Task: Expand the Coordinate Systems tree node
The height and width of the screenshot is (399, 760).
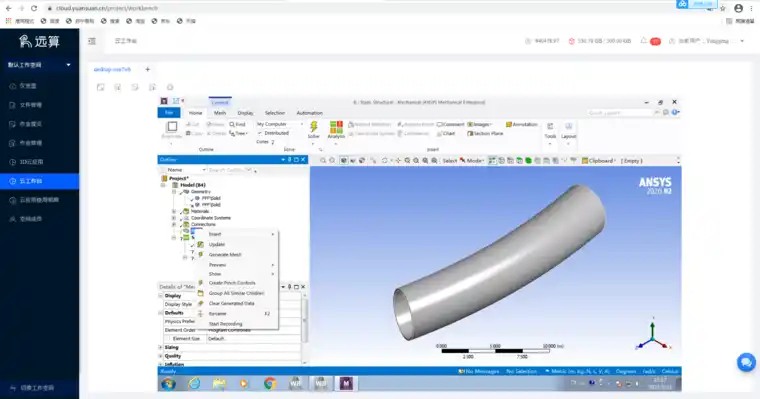Action: click(174, 218)
